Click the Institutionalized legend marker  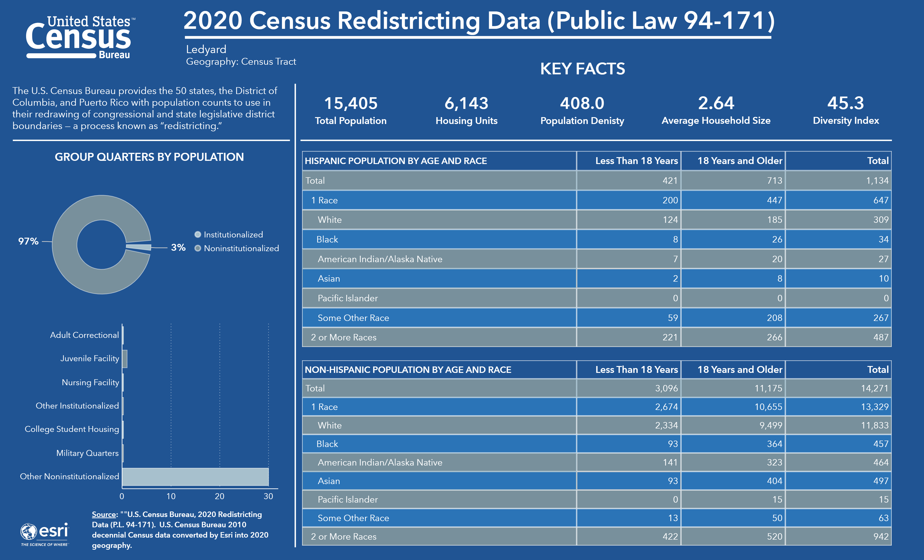[198, 235]
